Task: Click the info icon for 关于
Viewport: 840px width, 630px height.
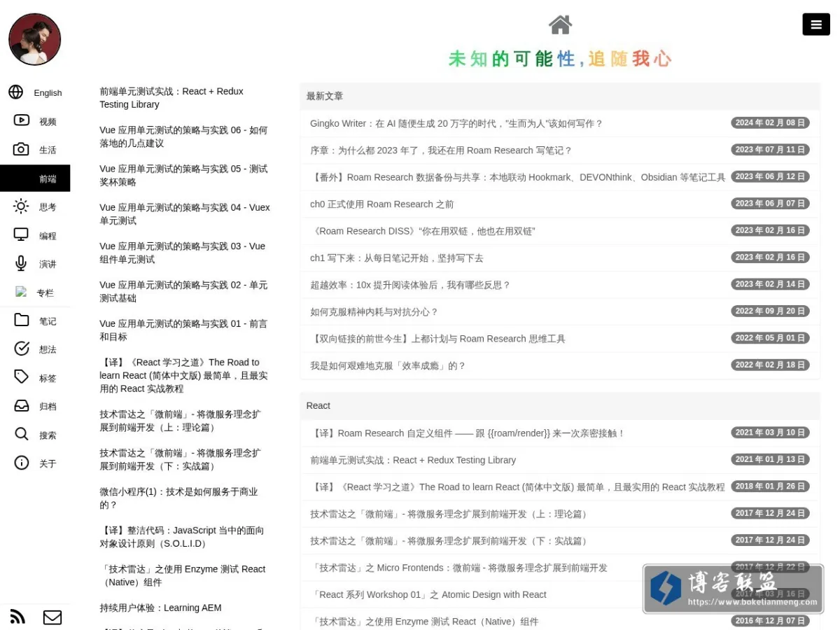Action: tap(22, 463)
